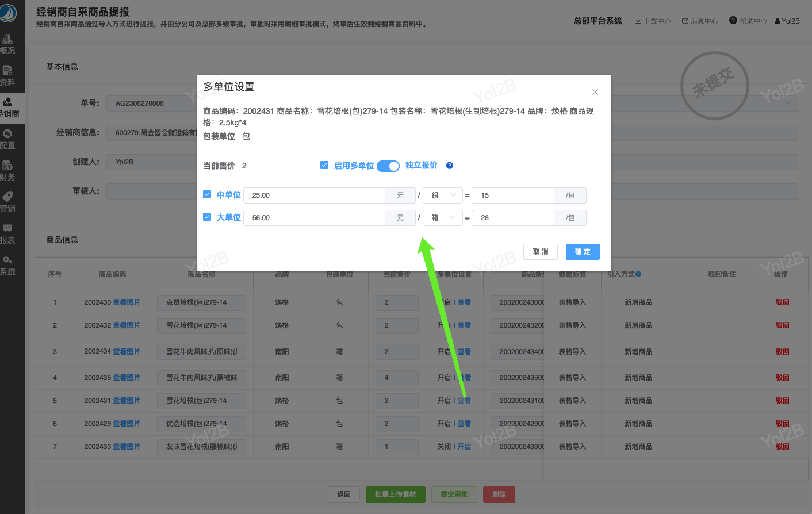Click the 大单位 price field showing 56.00
The width and height of the screenshot is (812, 514).
coord(314,218)
